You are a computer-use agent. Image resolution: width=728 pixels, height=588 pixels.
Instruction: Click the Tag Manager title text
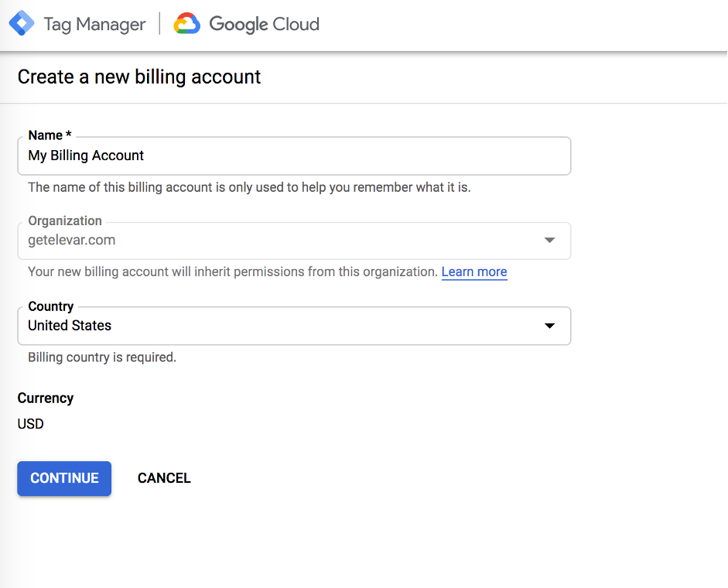94,24
